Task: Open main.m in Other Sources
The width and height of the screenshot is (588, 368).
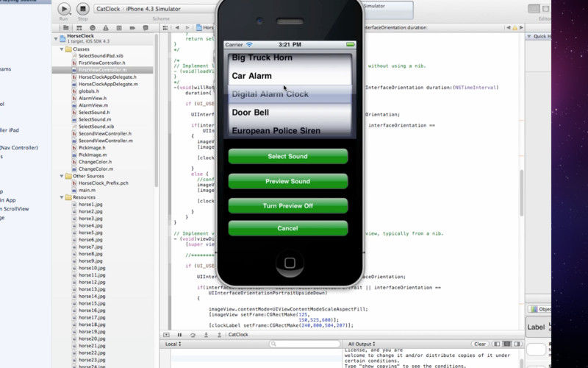Action: (x=87, y=191)
